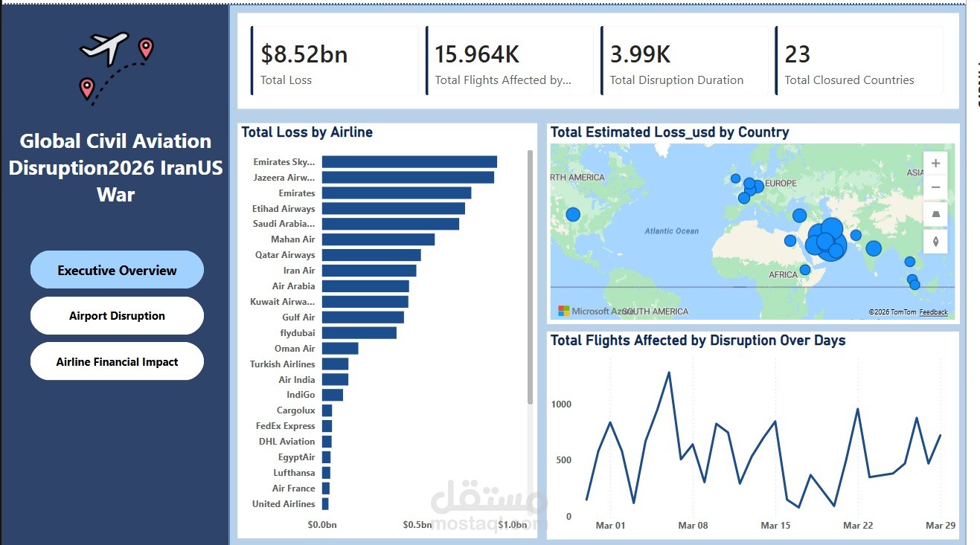Select the Air Arabia bar
The image size is (980, 545).
click(x=365, y=286)
